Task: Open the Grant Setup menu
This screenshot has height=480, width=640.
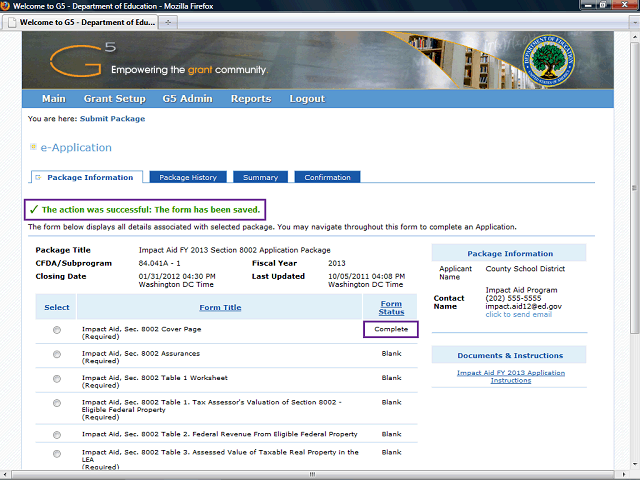Action: click(x=114, y=99)
